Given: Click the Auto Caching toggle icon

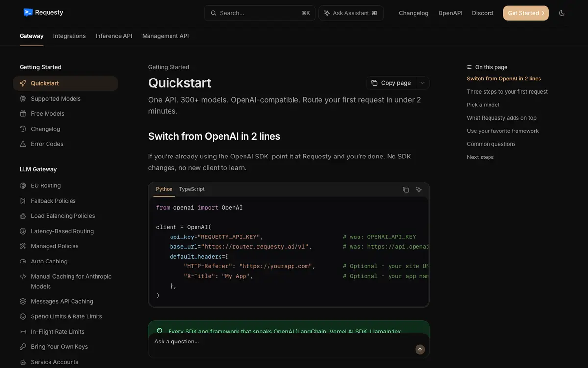Looking at the screenshot, I should [23, 262].
